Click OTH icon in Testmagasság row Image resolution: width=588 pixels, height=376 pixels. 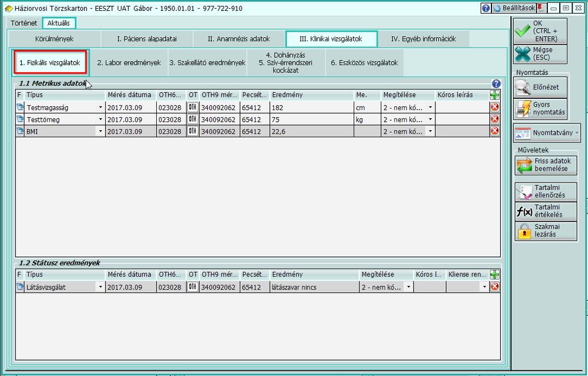(192, 107)
